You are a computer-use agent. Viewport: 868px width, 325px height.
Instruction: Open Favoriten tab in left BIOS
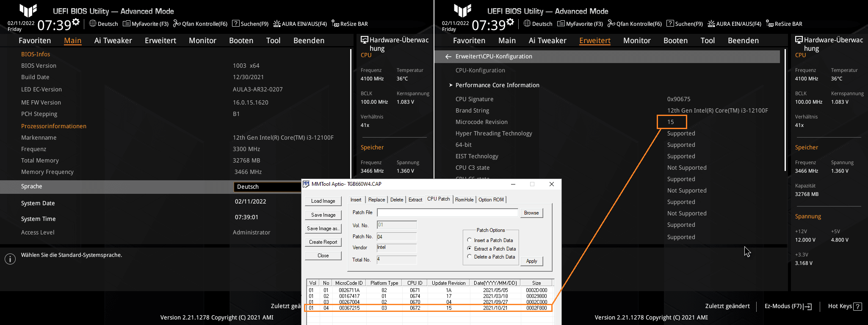(x=35, y=41)
